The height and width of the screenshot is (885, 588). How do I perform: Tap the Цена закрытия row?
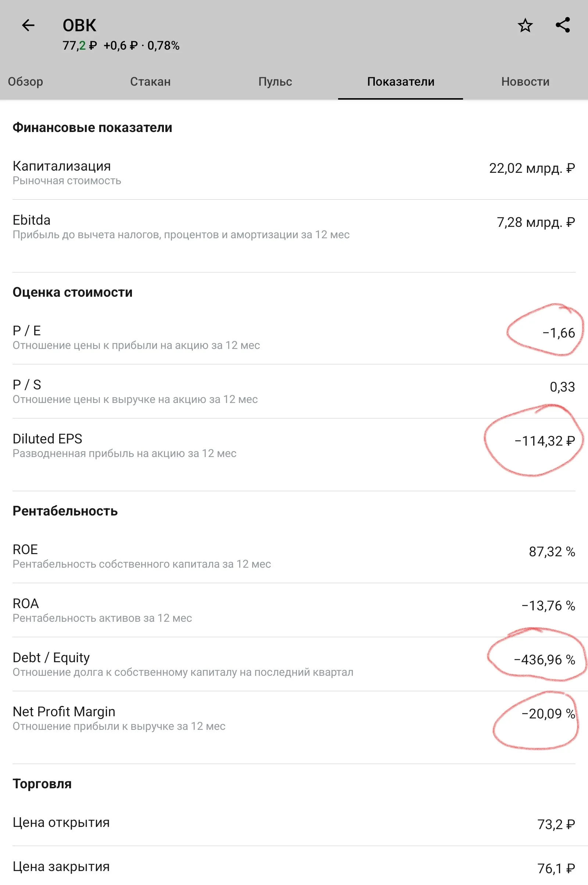click(x=294, y=866)
